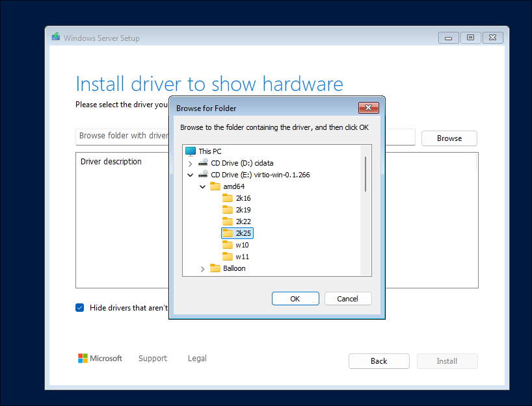
Task: Click the w10 folder icon
Action: click(x=228, y=245)
